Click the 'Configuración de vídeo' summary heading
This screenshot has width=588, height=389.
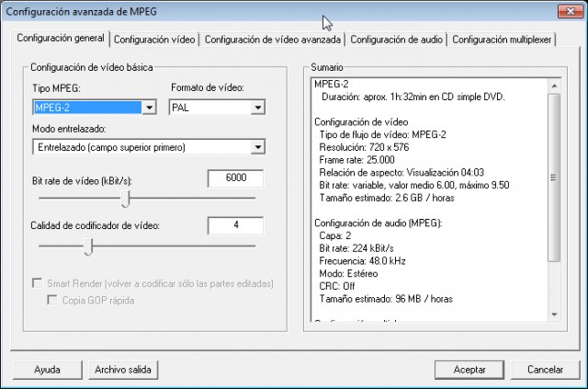click(361, 122)
